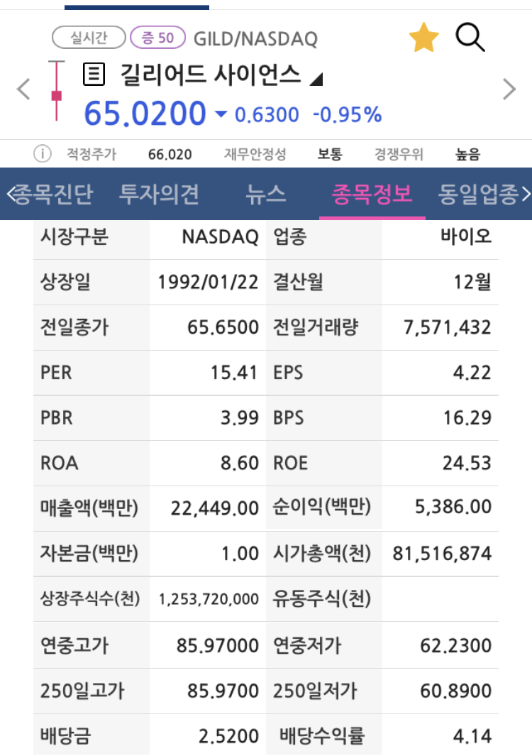Click the 250일고가 value 85.9700

click(x=223, y=691)
